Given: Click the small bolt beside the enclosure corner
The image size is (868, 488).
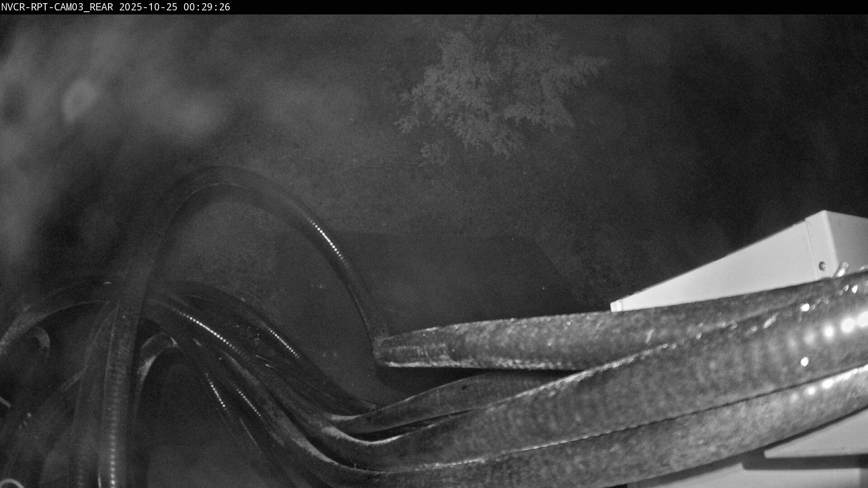Looking at the screenshot, I should coord(842,269).
